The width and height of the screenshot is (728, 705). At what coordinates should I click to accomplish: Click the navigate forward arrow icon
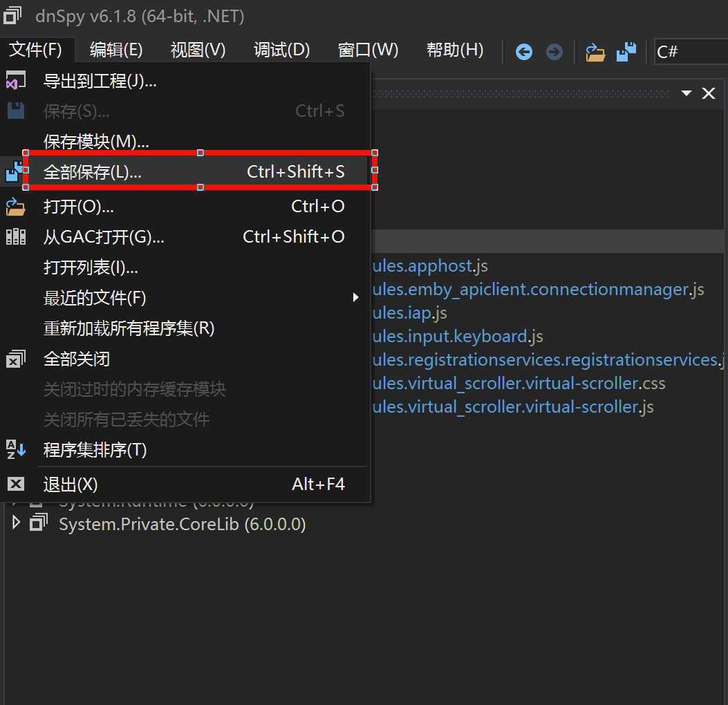click(554, 52)
